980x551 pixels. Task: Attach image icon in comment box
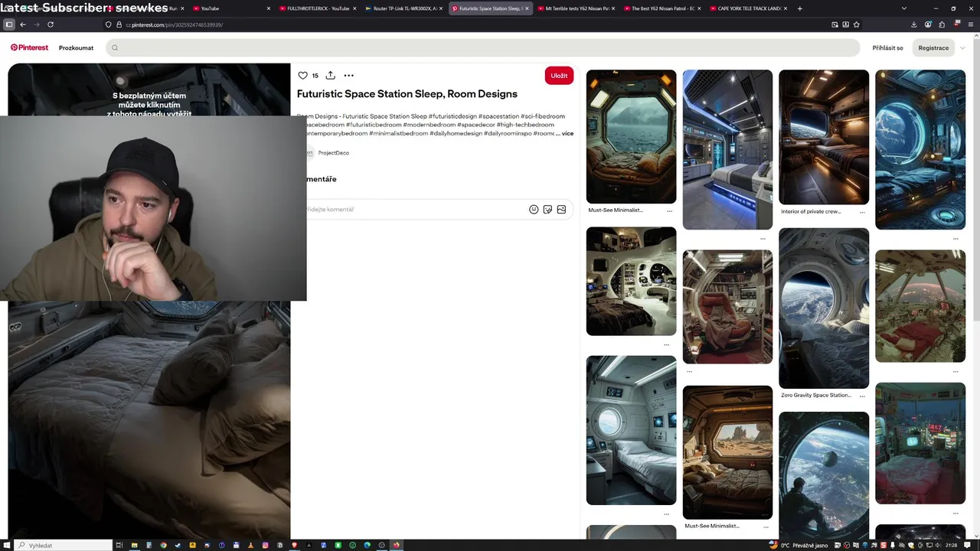(x=561, y=209)
